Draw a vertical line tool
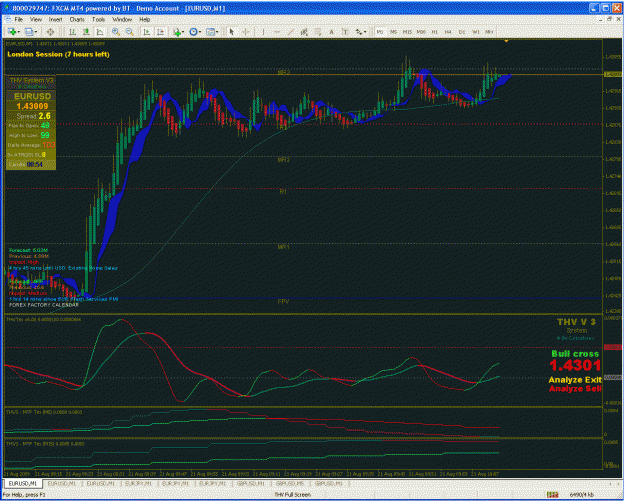This screenshot has height=501, width=625. tap(263, 32)
